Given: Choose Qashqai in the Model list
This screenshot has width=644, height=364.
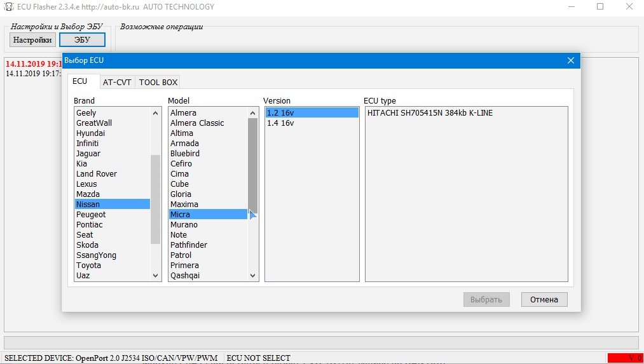Looking at the screenshot, I should (209, 275).
